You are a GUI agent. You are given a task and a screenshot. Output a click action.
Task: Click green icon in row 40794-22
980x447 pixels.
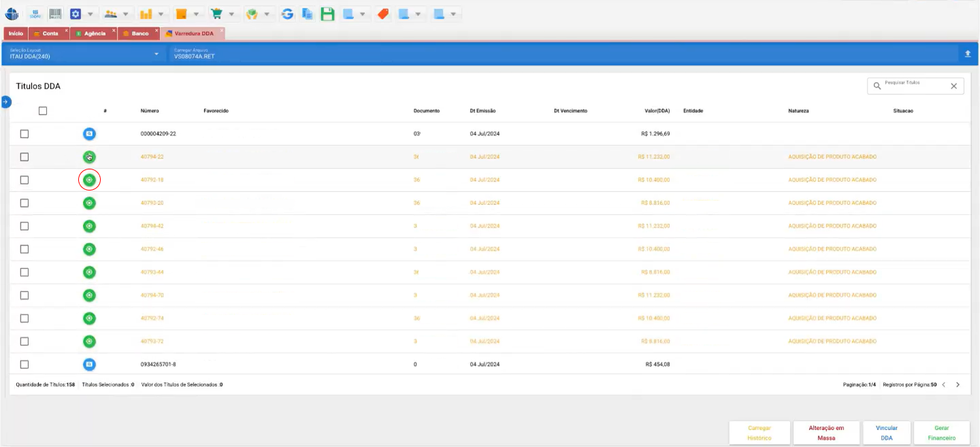click(89, 157)
